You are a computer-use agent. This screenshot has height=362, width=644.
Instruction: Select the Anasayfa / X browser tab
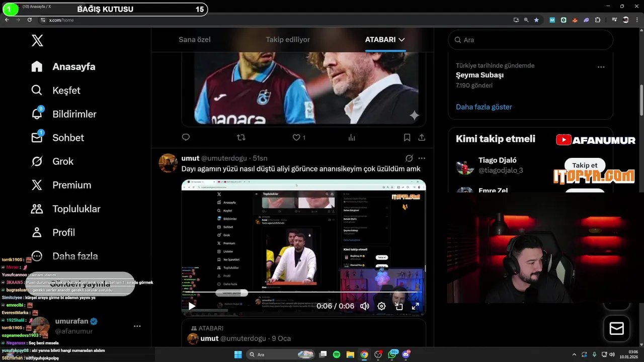(37, 7)
